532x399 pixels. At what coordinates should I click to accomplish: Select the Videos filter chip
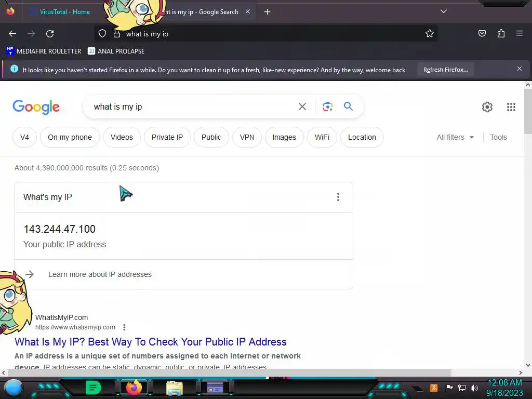[x=122, y=137]
